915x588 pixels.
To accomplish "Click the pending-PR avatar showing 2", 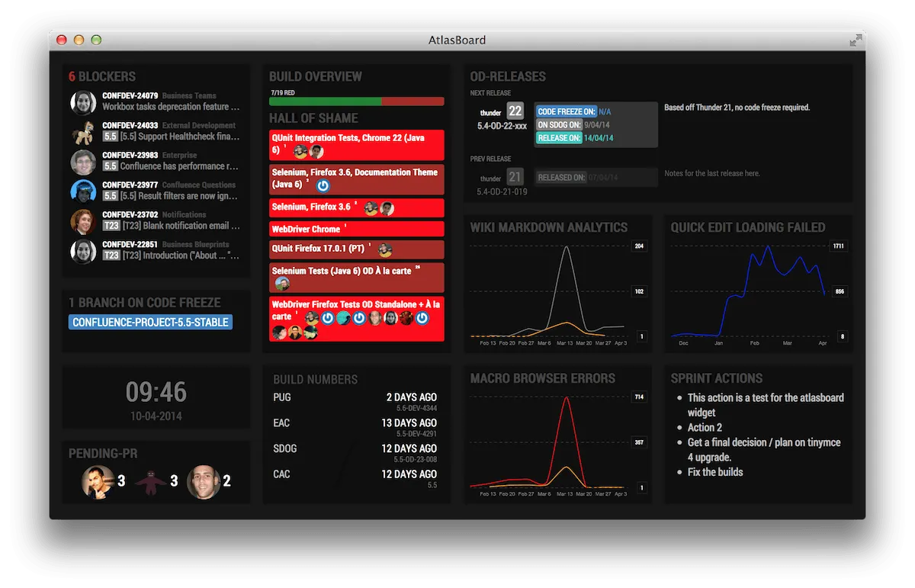I will tap(204, 481).
